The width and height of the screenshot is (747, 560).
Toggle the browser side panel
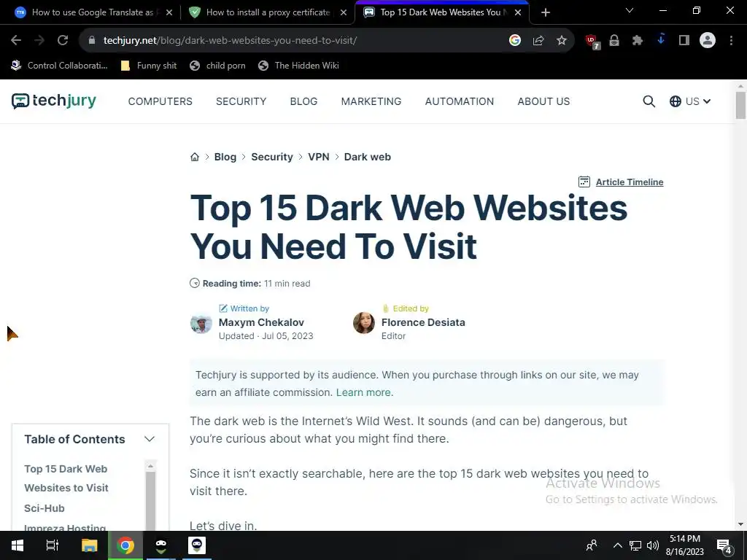[x=684, y=41]
